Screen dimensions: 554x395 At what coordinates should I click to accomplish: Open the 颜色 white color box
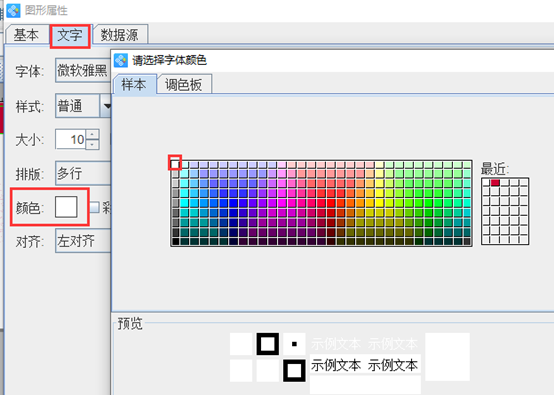pos(66,207)
